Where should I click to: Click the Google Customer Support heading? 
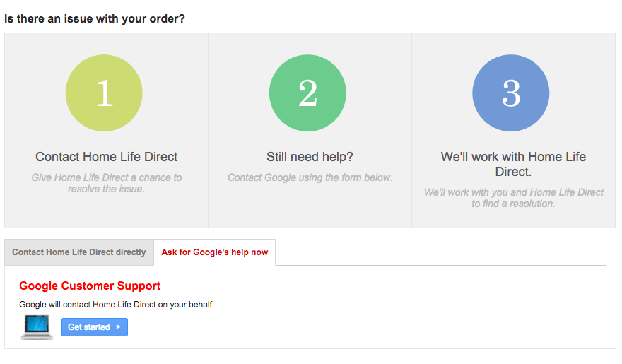(x=90, y=286)
